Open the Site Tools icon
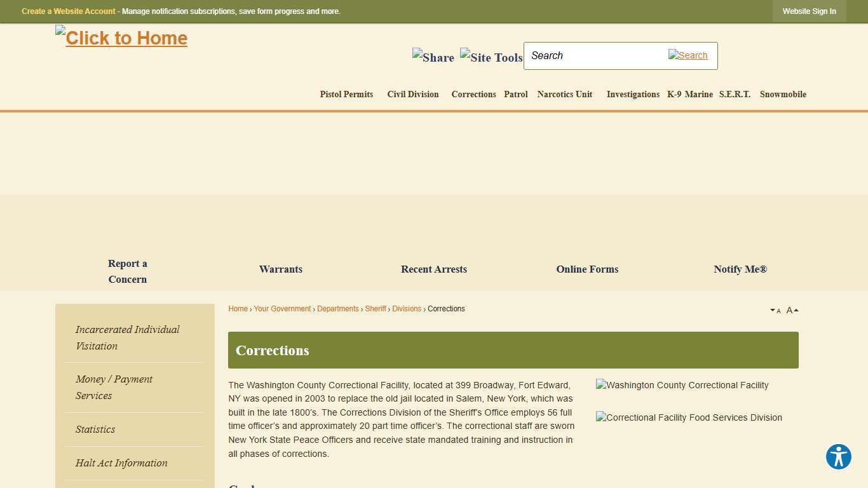Screen dimensions: 868x488 (491, 57)
